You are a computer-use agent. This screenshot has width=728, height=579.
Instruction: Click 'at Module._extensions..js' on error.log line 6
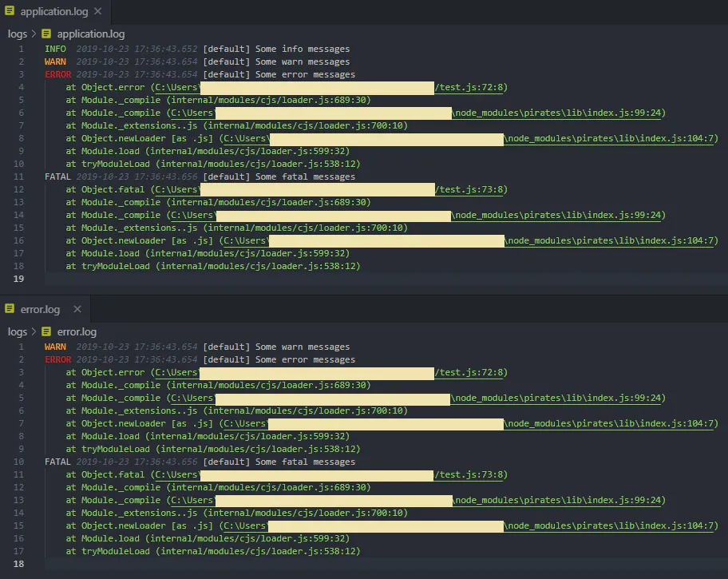[132, 410]
